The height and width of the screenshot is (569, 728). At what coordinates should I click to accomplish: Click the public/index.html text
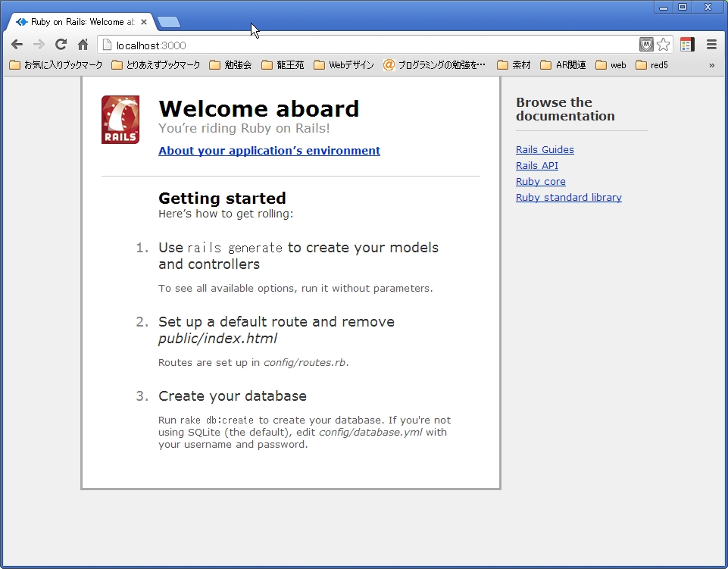pyautogui.click(x=217, y=339)
